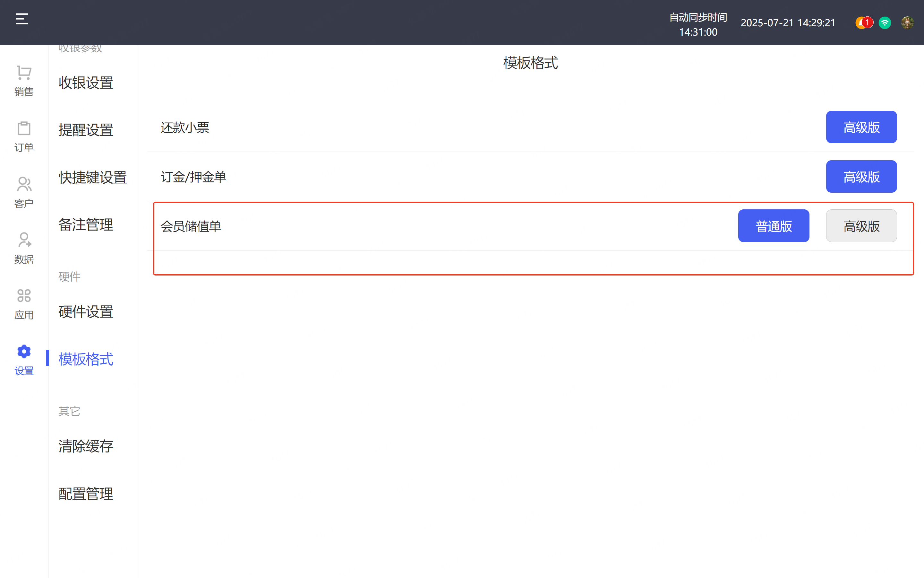Click the 自动同步时间 14:31:00 text
Viewport: 924px width, 578px height.
698,25
